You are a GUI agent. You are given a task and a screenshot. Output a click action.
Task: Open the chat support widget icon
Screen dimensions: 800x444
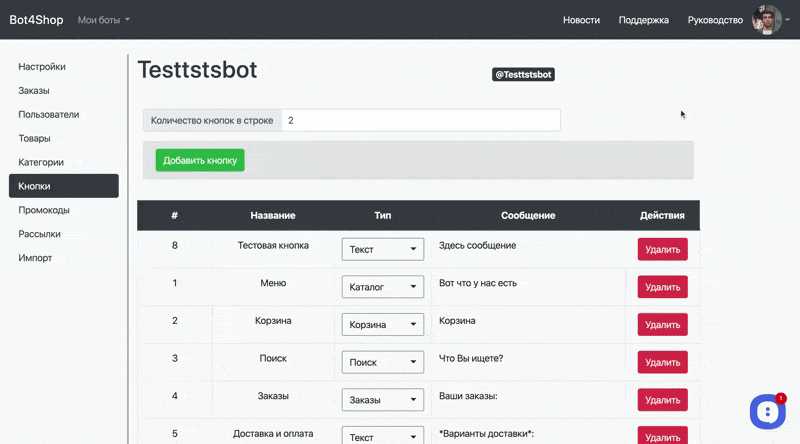[766, 411]
